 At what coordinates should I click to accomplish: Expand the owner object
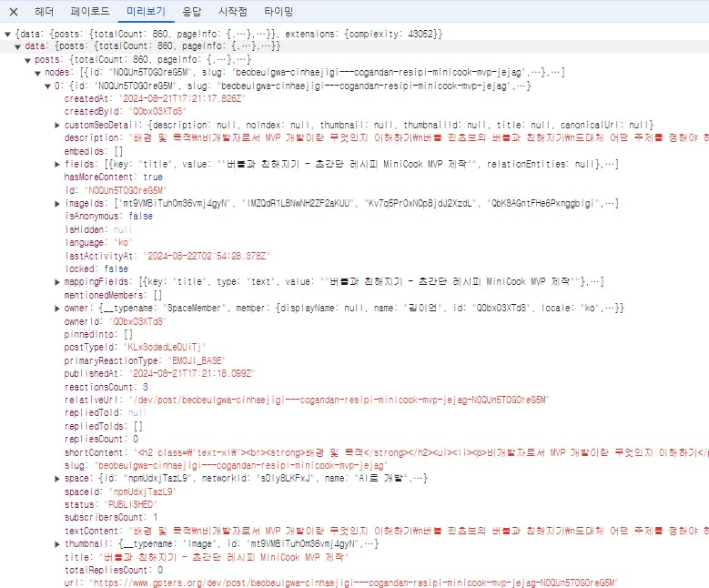pos(57,308)
